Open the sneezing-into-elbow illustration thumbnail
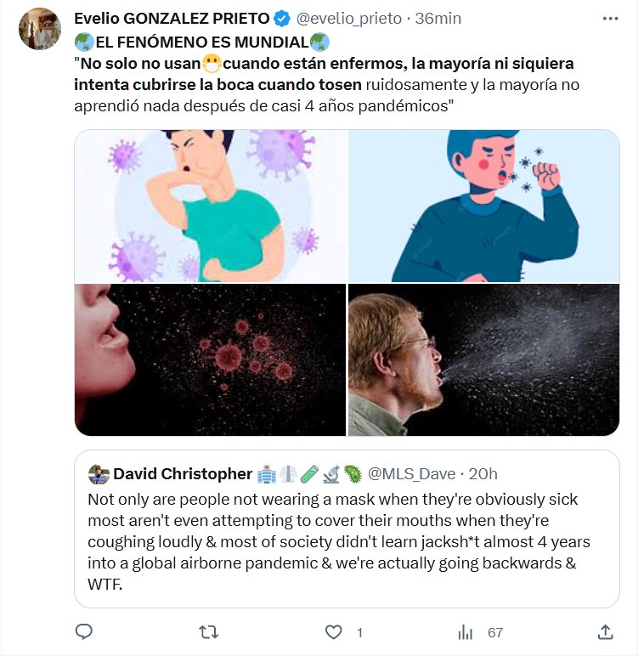Screen dimensions: 644x656 click(x=210, y=206)
